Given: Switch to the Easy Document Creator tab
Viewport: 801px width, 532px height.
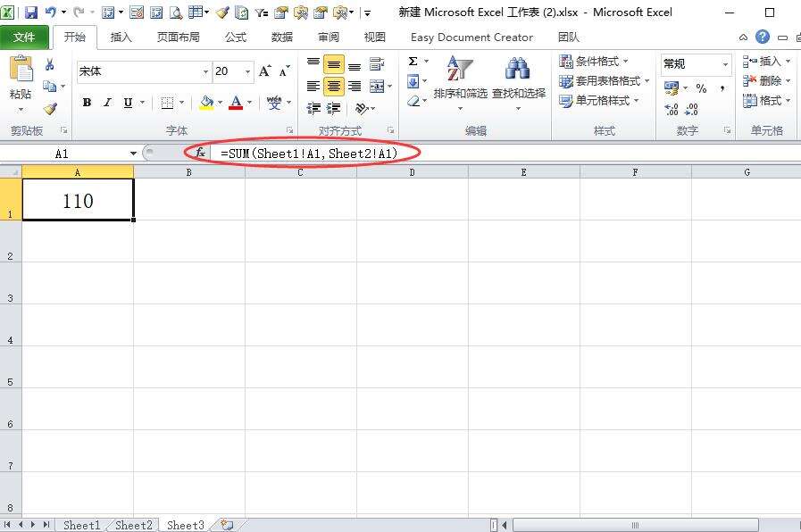Looking at the screenshot, I should click(x=471, y=37).
